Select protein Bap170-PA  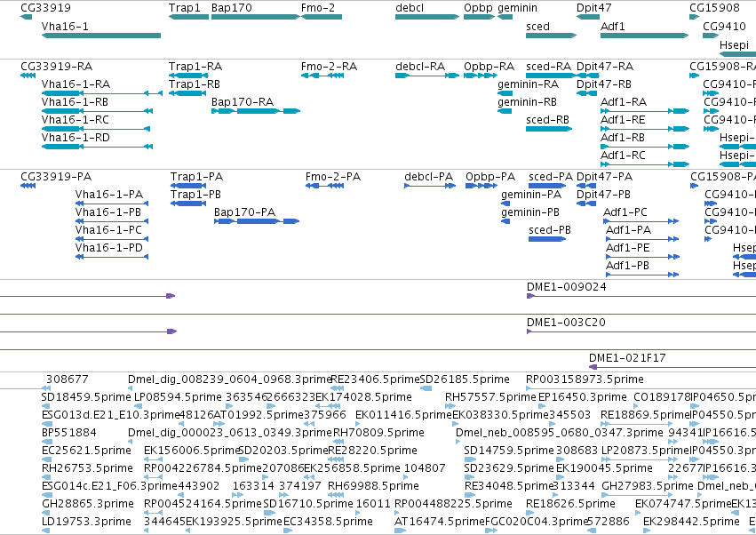click(x=257, y=221)
